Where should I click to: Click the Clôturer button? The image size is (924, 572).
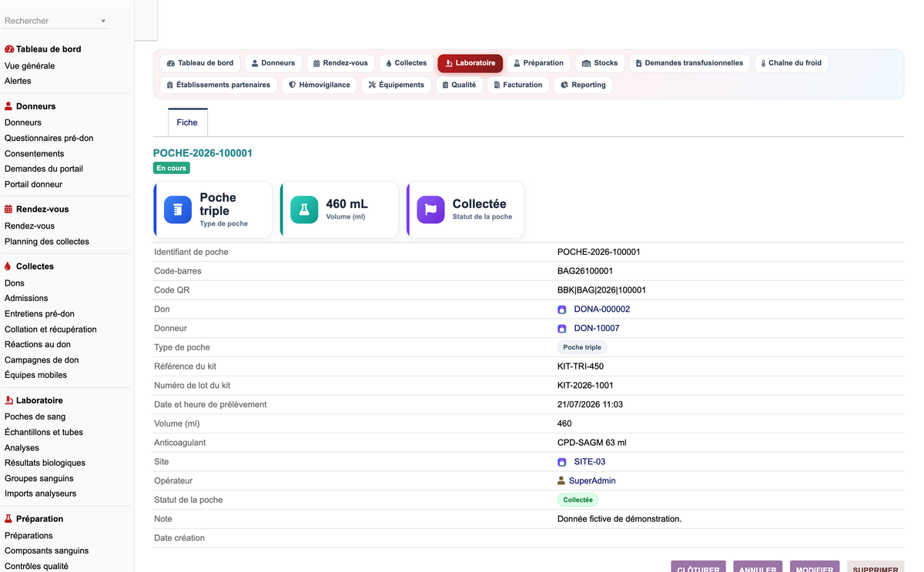click(698, 568)
